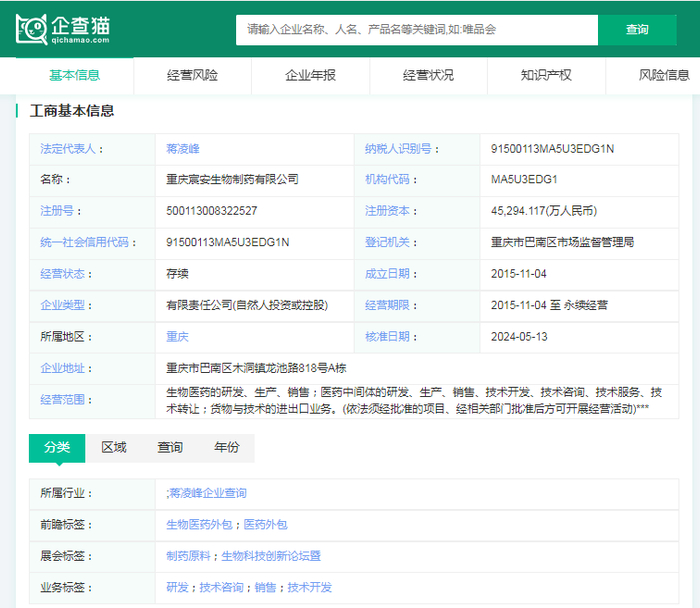Select the 分类 sub-tab
The image size is (700, 608).
pos(57,447)
